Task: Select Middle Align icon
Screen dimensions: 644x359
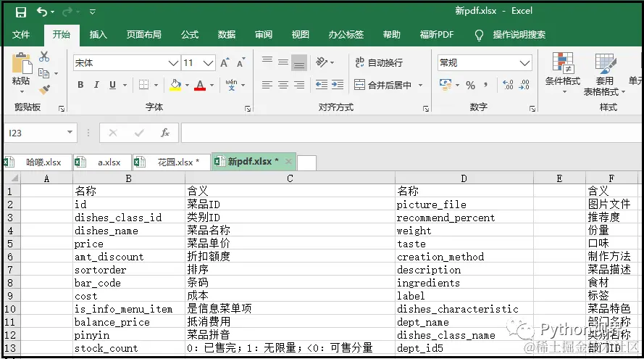Action: (x=283, y=62)
